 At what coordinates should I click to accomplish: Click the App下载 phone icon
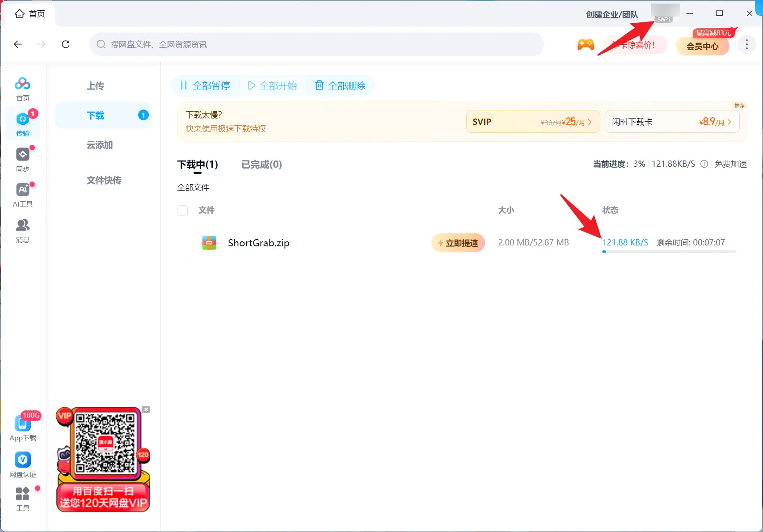tap(23, 423)
